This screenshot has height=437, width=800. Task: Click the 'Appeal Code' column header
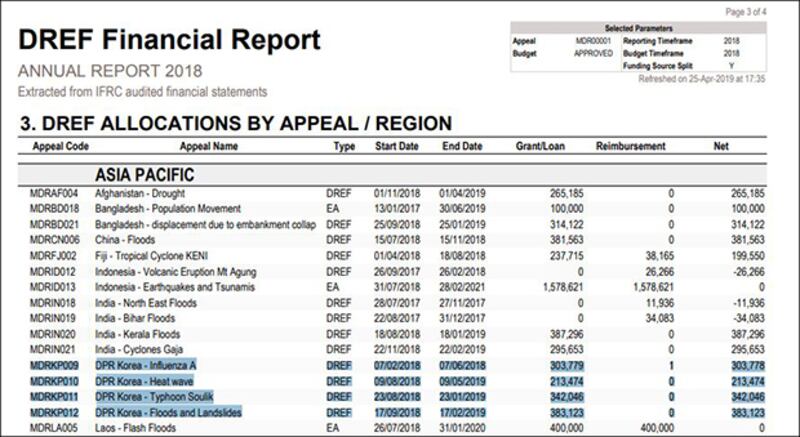pyautogui.click(x=61, y=146)
